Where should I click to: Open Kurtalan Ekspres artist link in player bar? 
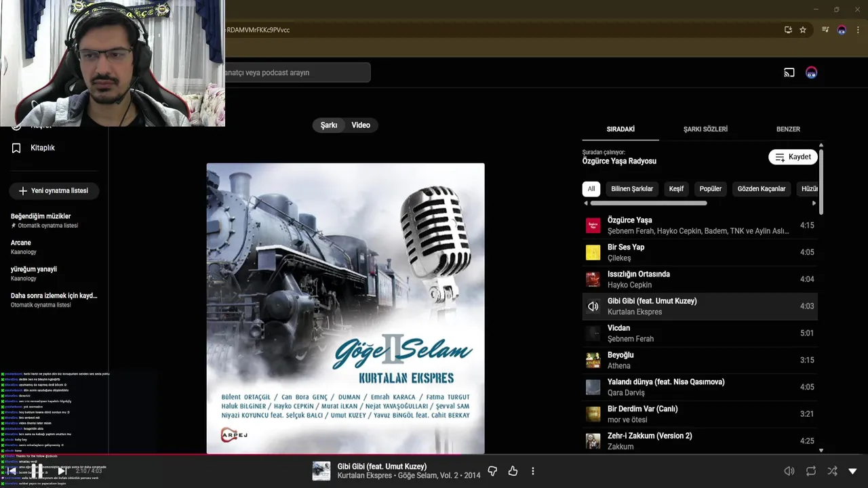365,476
